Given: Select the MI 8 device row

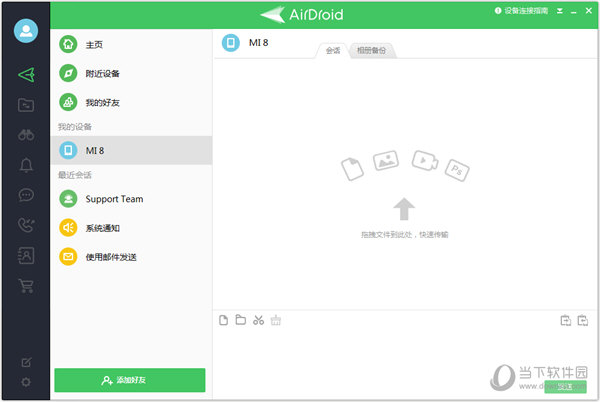Looking at the screenshot, I should coord(131,150).
